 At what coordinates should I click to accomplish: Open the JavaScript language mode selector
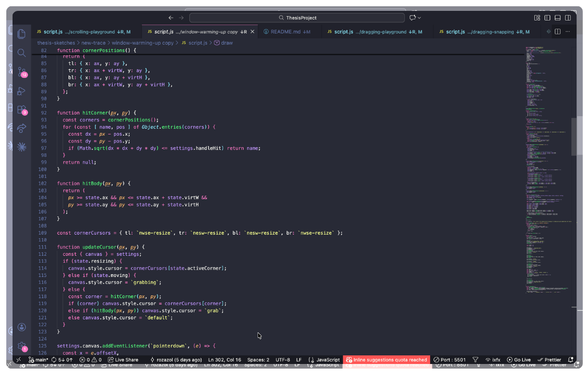pyautogui.click(x=324, y=360)
